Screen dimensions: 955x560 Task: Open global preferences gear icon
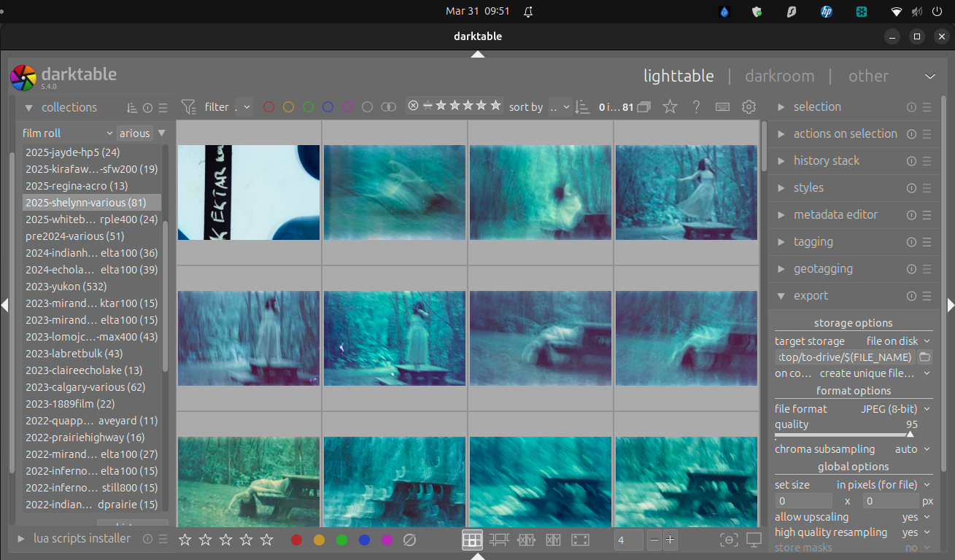click(x=749, y=107)
